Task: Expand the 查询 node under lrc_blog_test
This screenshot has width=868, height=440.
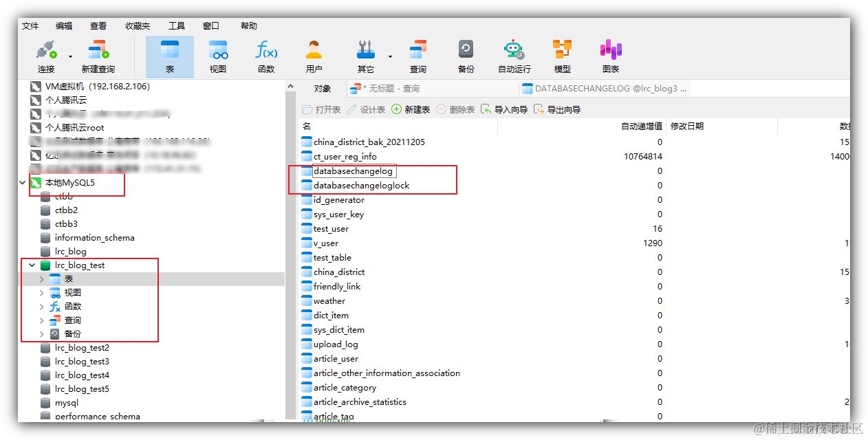Action: pyautogui.click(x=42, y=320)
